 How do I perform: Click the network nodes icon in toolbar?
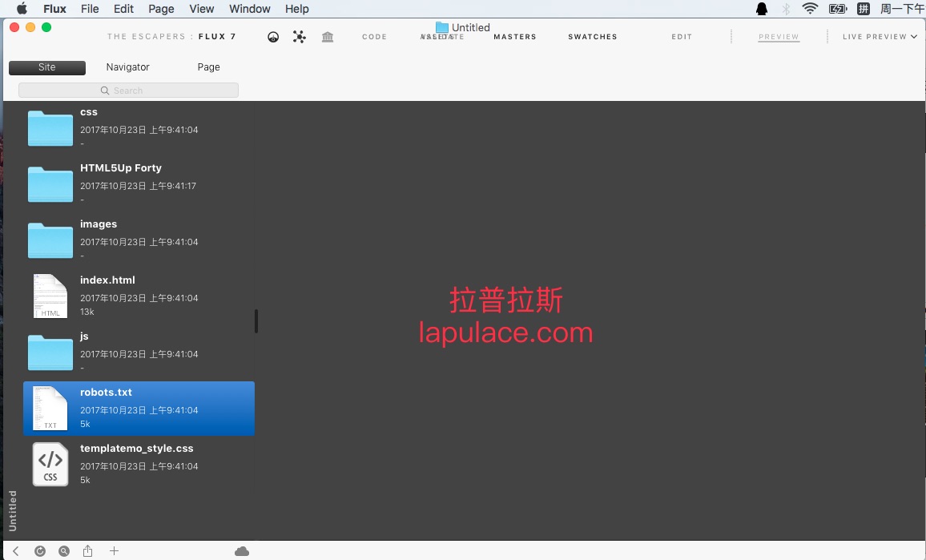click(x=300, y=37)
